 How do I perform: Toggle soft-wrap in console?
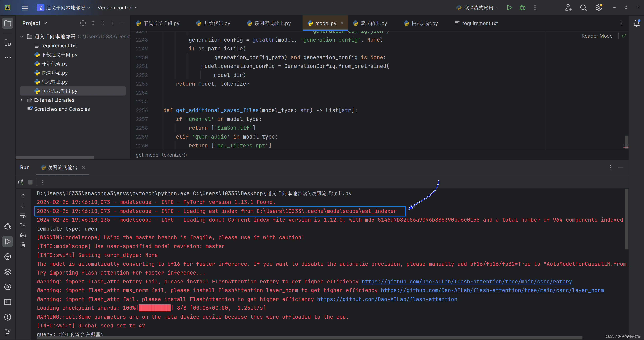click(x=23, y=216)
